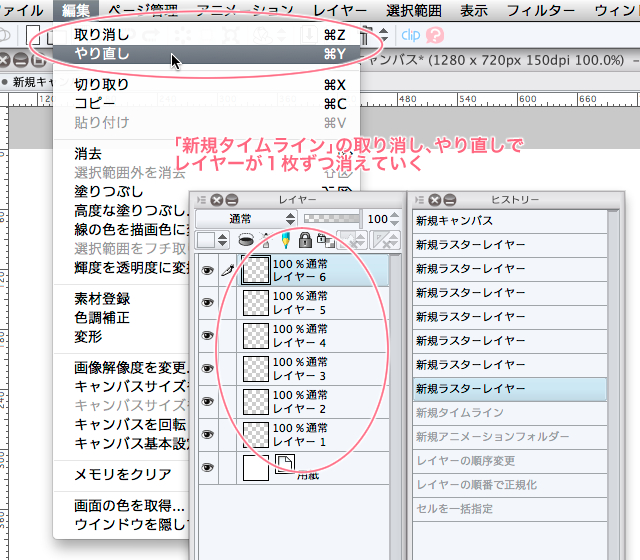Jump to 新規キャンバス history entry
This screenshot has width=640, height=560.
510,221
